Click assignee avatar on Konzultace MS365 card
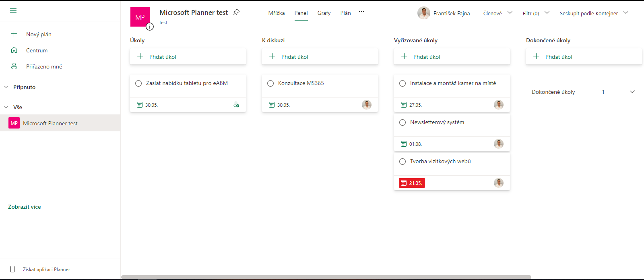This screenshot has width=644, height=280. (x=367, y=105)
